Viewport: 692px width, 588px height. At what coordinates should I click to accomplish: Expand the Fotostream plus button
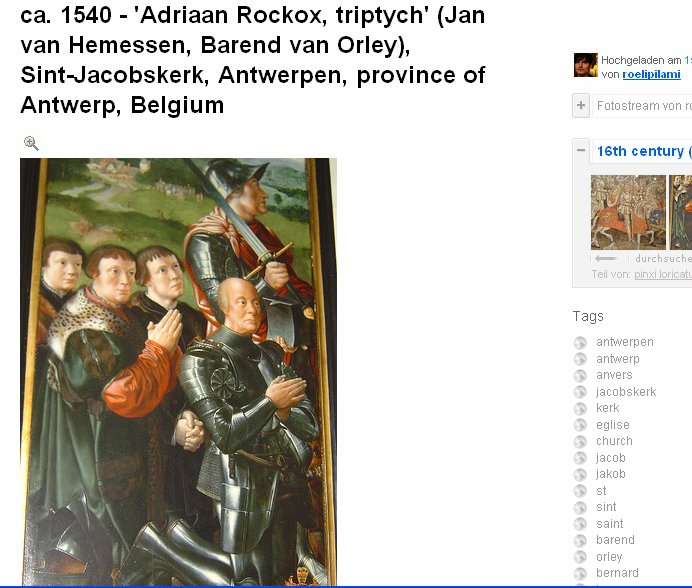point(581,106)
